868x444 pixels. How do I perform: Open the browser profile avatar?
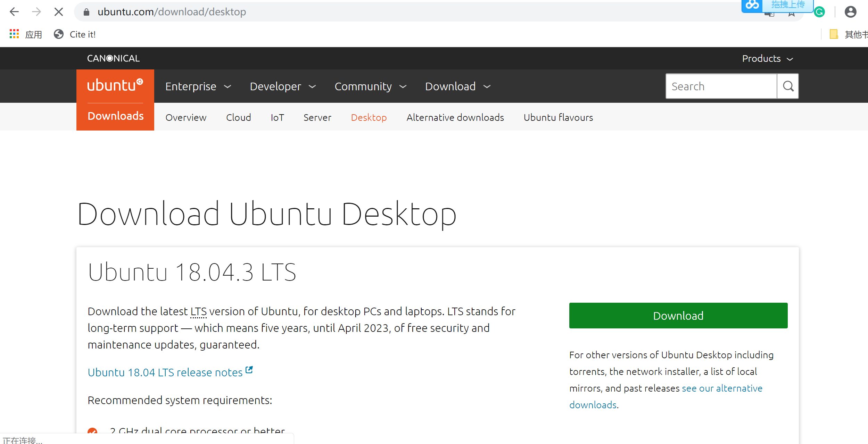tap(850, 11)
